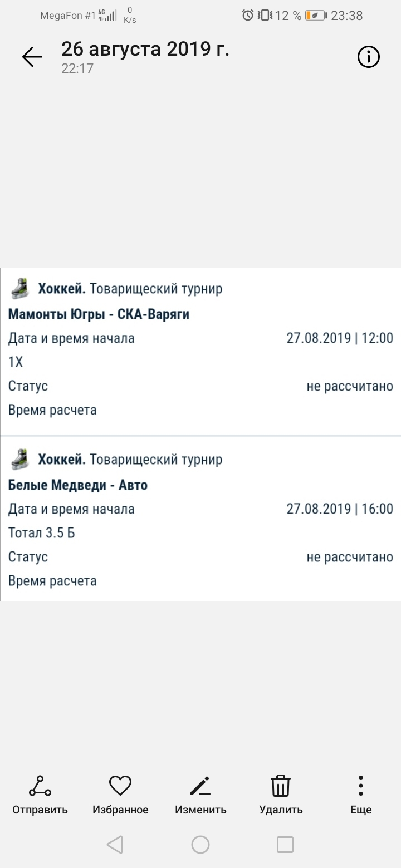The image size is (401, 868).
Task: Tap the trash Удалить icon
Action: [x=281, y=786]
